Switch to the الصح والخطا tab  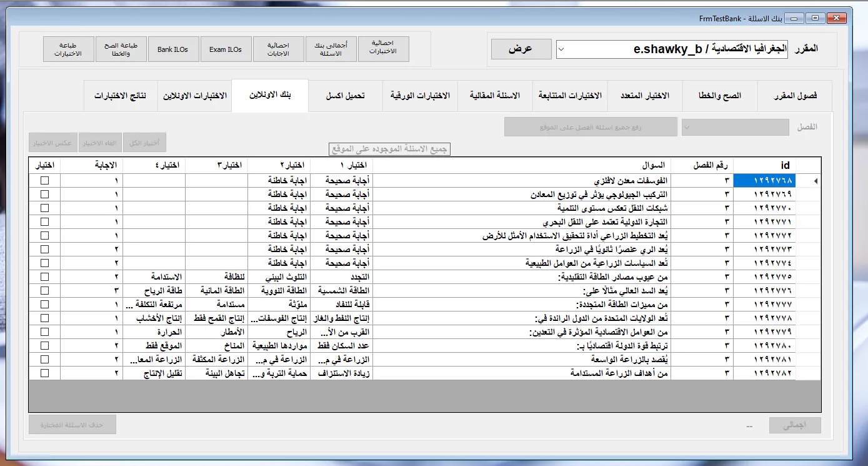(719, 96)
